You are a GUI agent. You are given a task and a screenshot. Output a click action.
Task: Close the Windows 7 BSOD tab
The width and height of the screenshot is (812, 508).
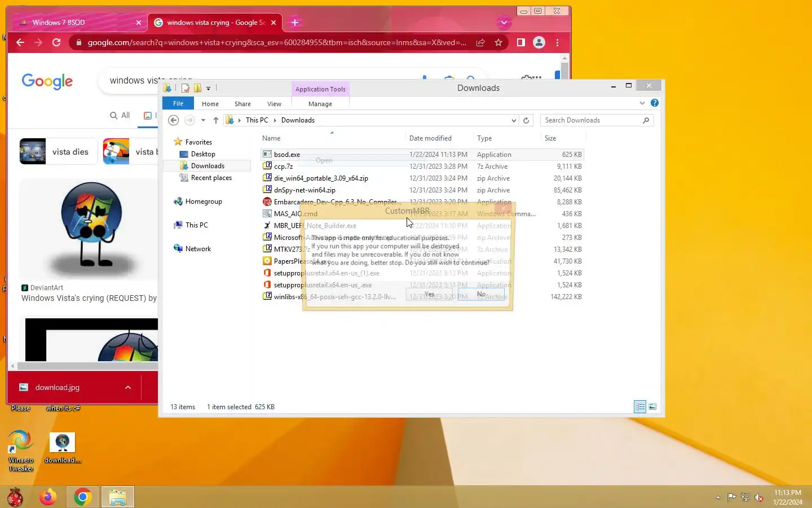[139, 23]
